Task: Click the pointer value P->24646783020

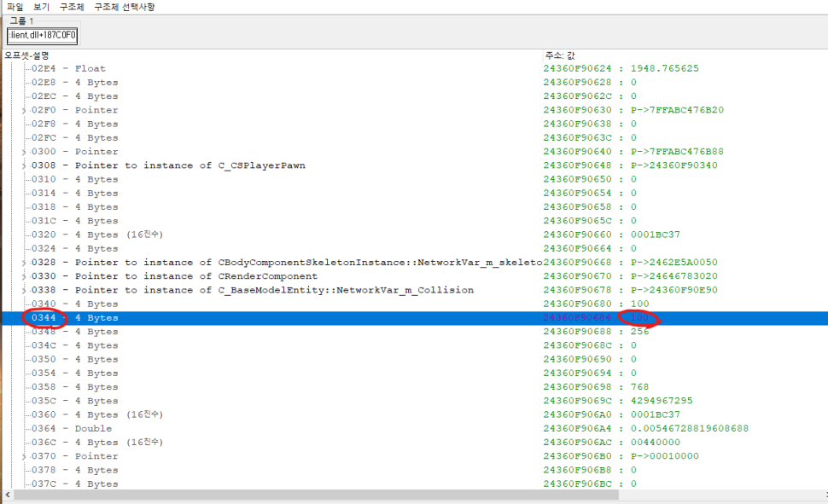Action: coord(673,276)
